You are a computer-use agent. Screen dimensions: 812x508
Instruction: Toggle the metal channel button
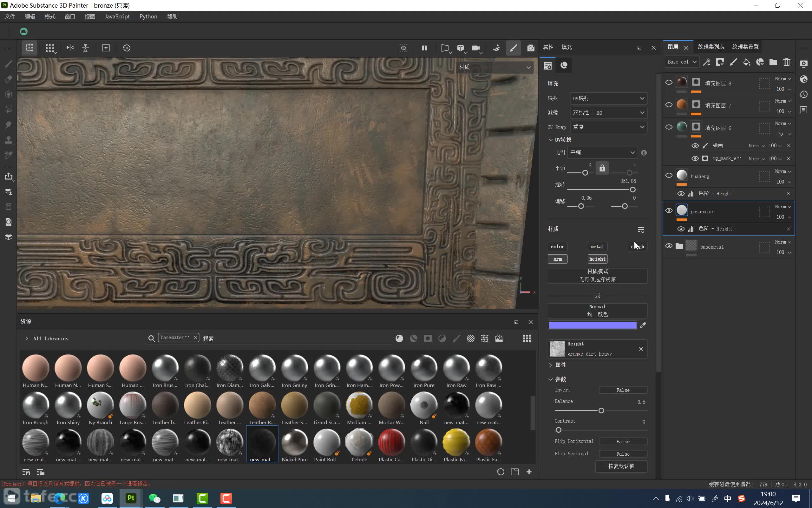click(597, 247)
